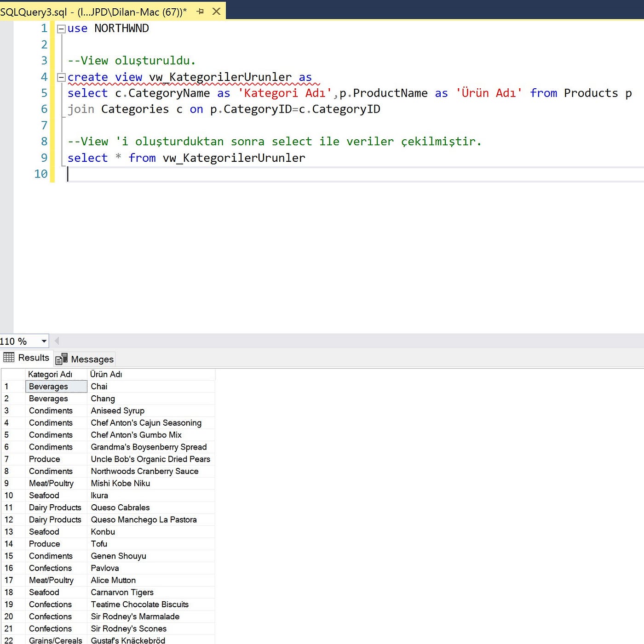
Task: Select the 'Chai' cell
Action: [151, 387]
